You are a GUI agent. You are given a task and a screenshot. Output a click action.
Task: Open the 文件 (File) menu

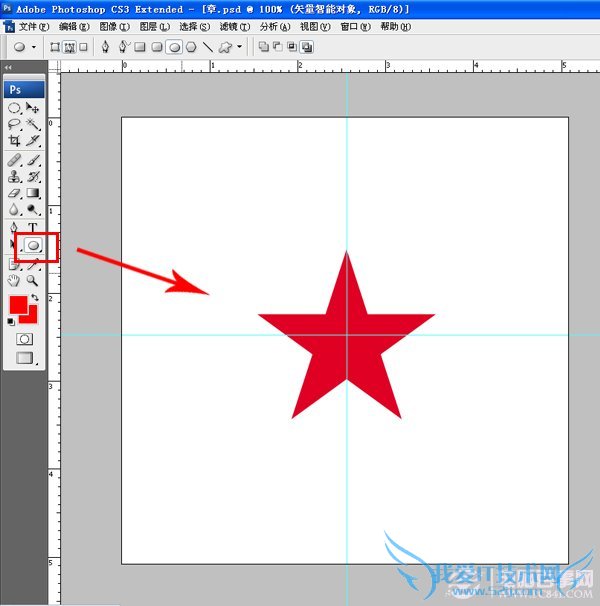pyautogui.click(x=34, y=27)
